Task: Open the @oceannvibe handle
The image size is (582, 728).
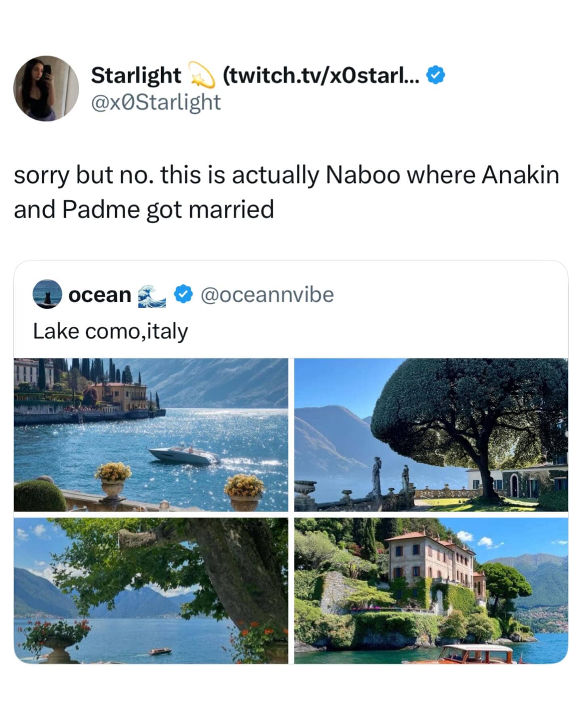Action: coord(267,294)
